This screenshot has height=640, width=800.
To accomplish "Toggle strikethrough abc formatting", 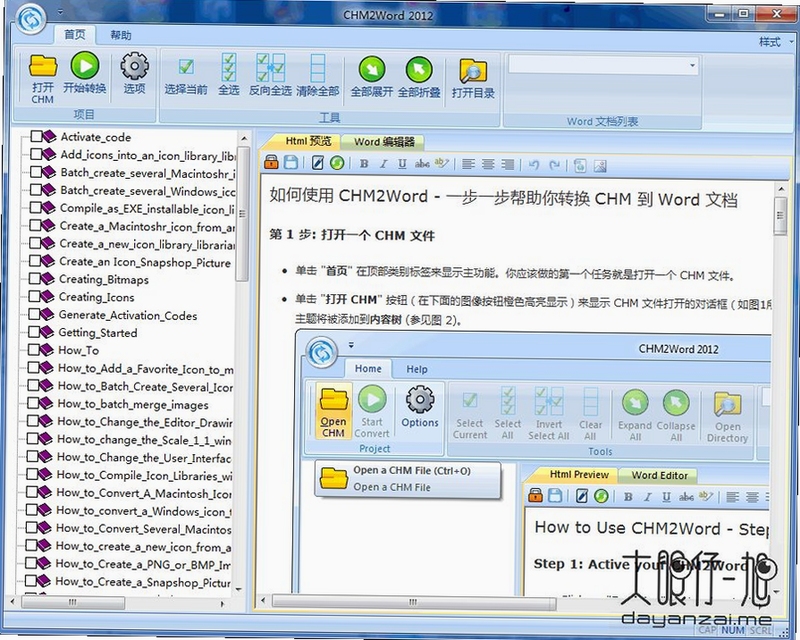I will (x=422, y=164).
